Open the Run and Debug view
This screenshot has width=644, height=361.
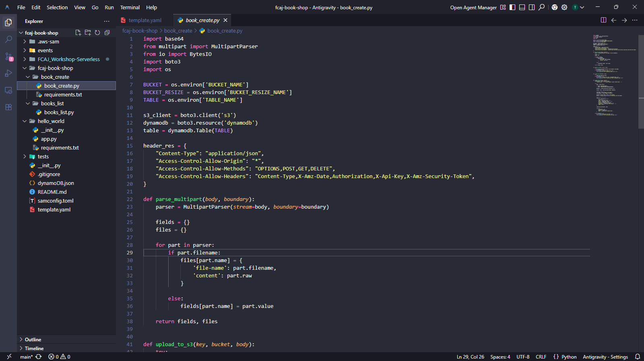(8, 74)
